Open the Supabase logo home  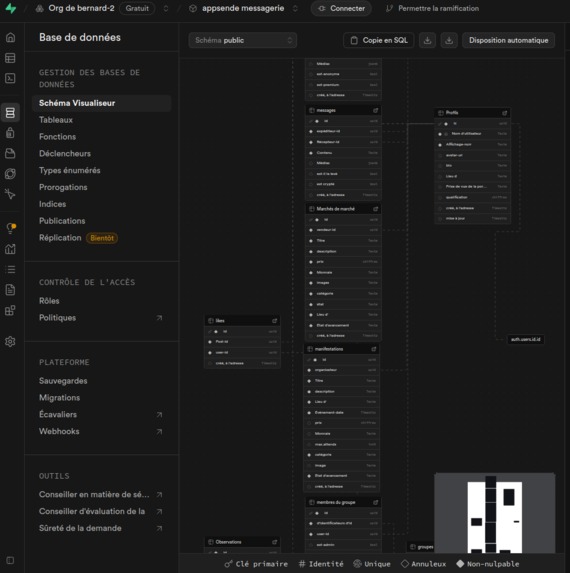11,8
